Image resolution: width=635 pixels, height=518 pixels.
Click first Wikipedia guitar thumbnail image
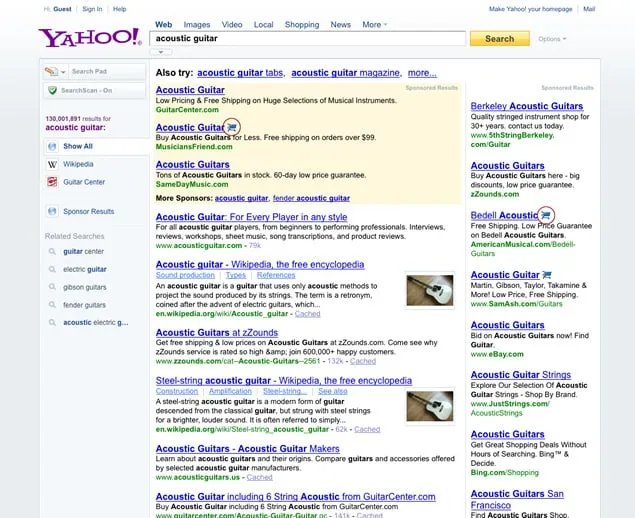[430, 290]
